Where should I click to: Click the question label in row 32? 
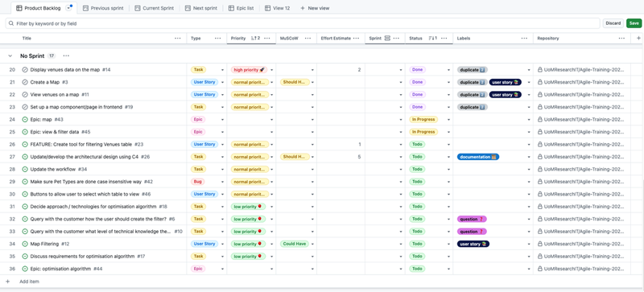472,219
